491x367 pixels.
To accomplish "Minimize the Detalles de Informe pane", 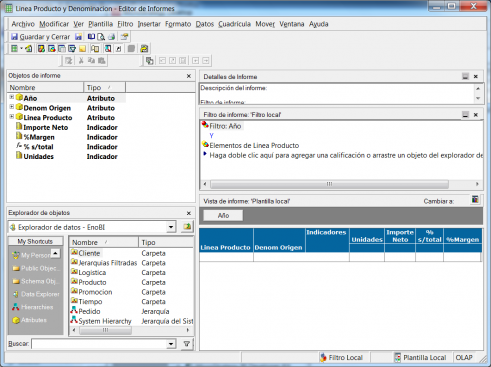I will pyautogui.click(x=465, y=76).
